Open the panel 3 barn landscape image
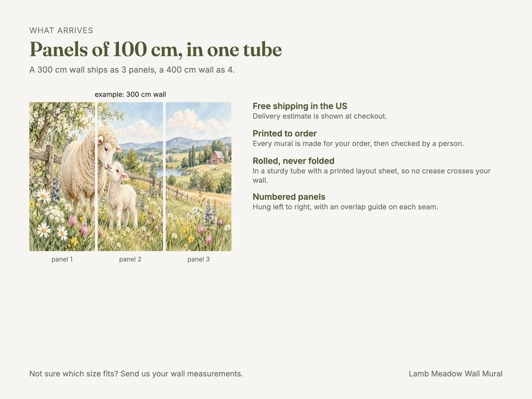Image resolution: width=532 pixels, height=399 pixels. [199, 177]
